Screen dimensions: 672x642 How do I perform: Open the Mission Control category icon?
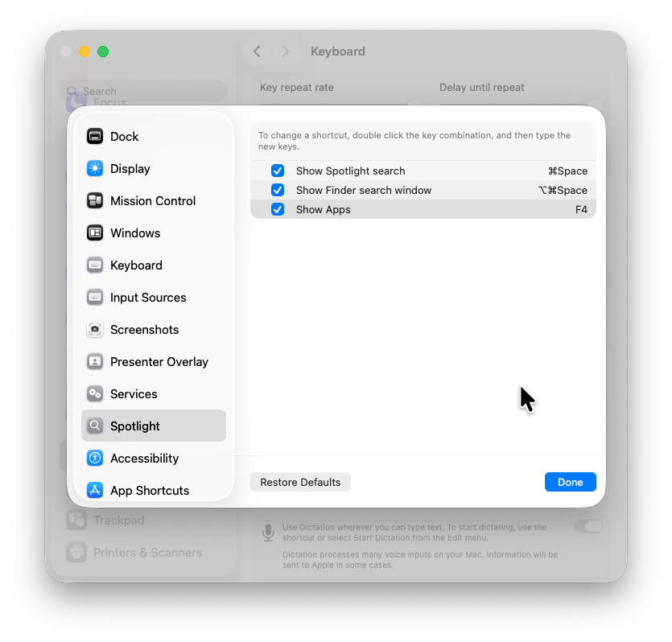click(x=95, y=201)
